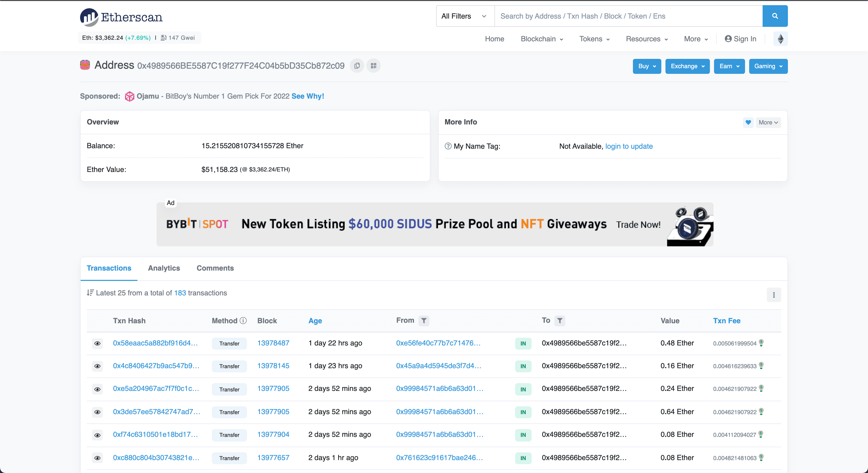This screenshot has height=473, width=868.
Task: Copy the address to clipboard
Action: click(x=357, y=66)
